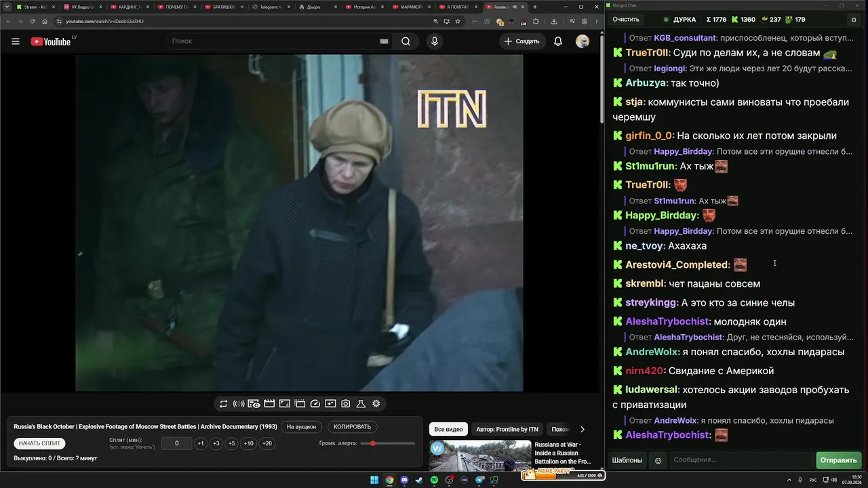Open Telegram from the taskbar
Image resolution: width=868 pixels, height=488 pixels.
pyautogui.click(x=479, y=480)
